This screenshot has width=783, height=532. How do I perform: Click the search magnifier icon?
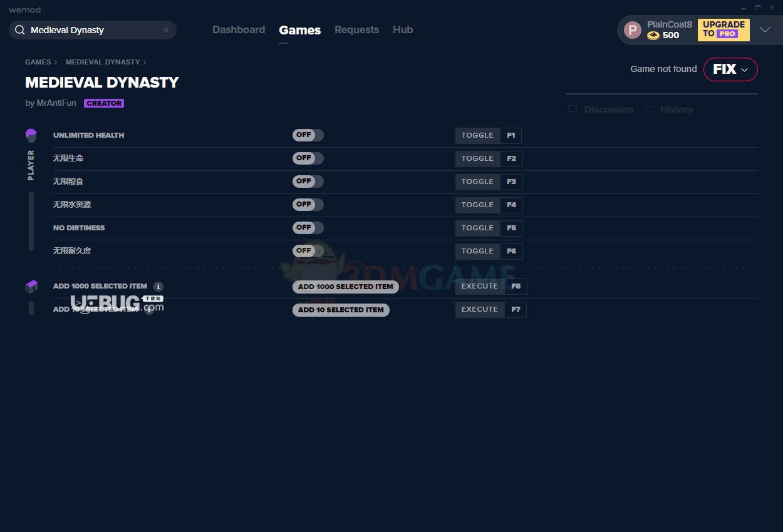click(20, 30)
